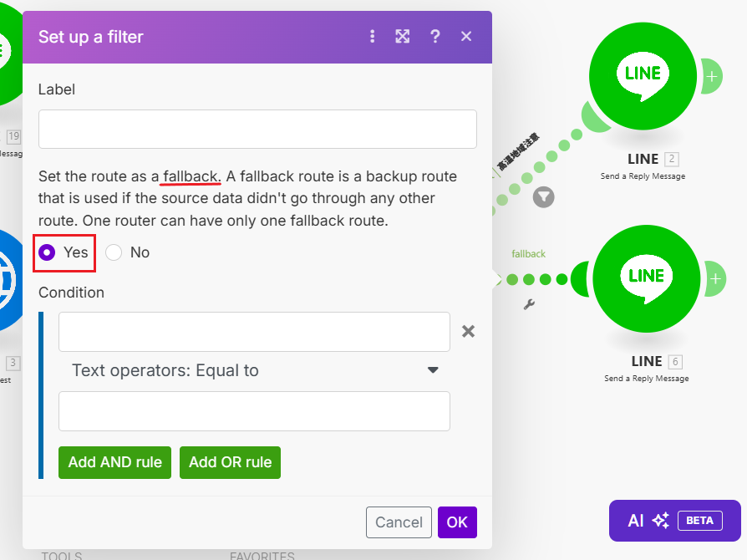747x560 pixels.
Task: Click the Send a Reply Message text under LINE 6
Action: coord(647,379)
